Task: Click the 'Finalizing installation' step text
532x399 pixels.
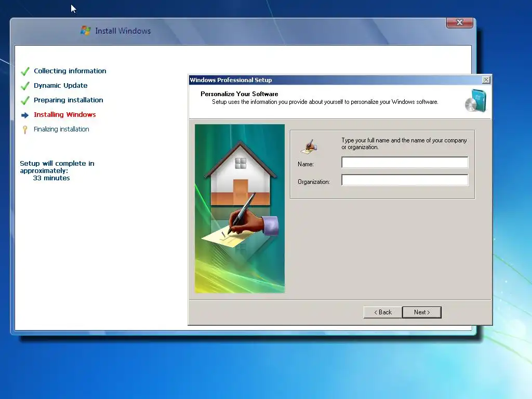Action: pyautogui.click(x=61, y=129)
